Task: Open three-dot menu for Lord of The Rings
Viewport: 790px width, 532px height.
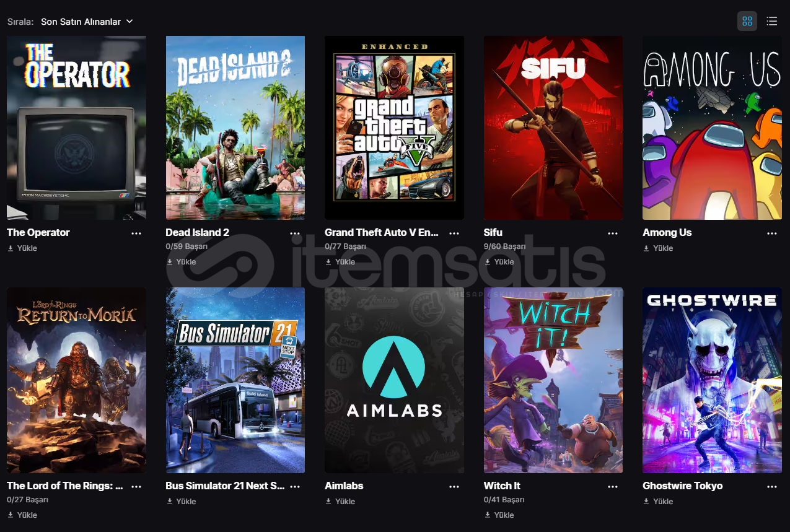Action: pyautogui.click(x=136, y=487)
